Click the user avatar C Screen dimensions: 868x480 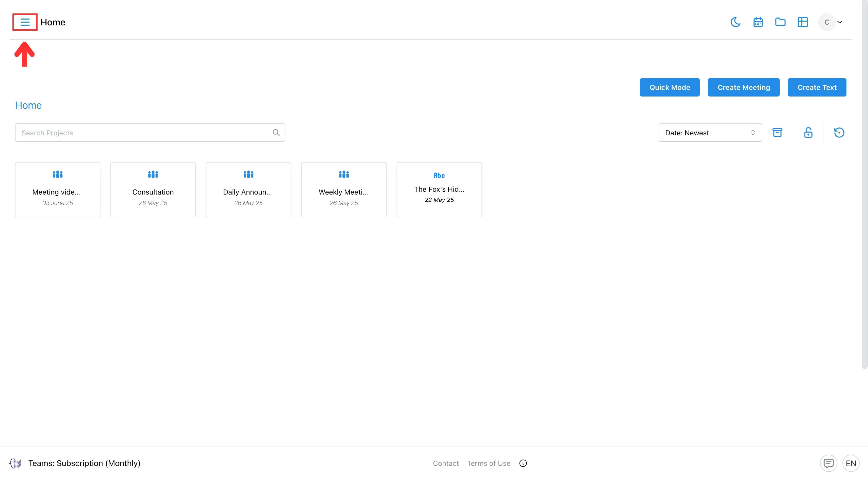827,22
